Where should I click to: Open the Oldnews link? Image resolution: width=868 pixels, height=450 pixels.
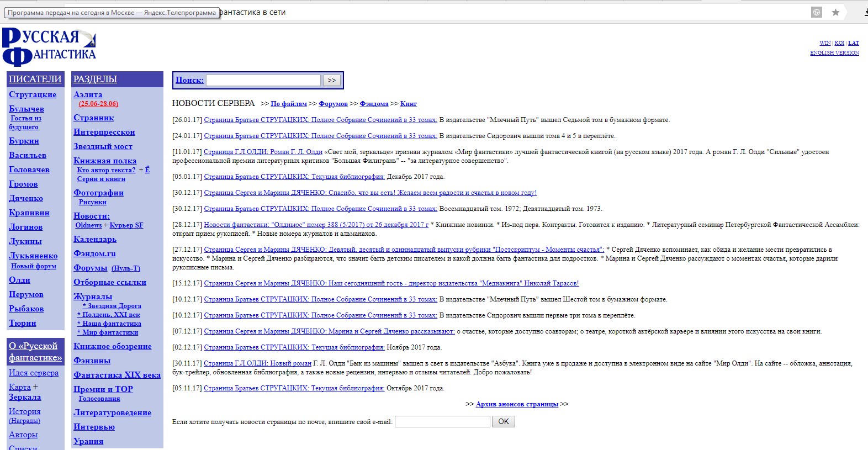[88, 225]
